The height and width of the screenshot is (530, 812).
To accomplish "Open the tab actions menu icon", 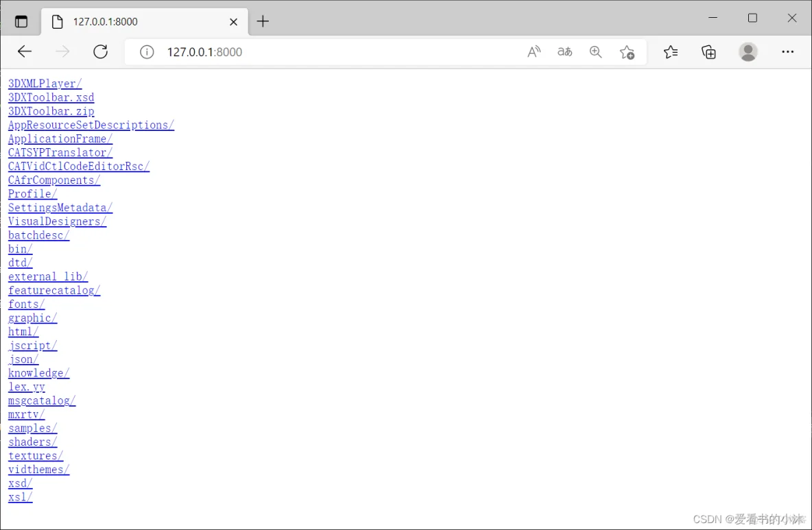I will pyautogui.click(x=21, y=22).
